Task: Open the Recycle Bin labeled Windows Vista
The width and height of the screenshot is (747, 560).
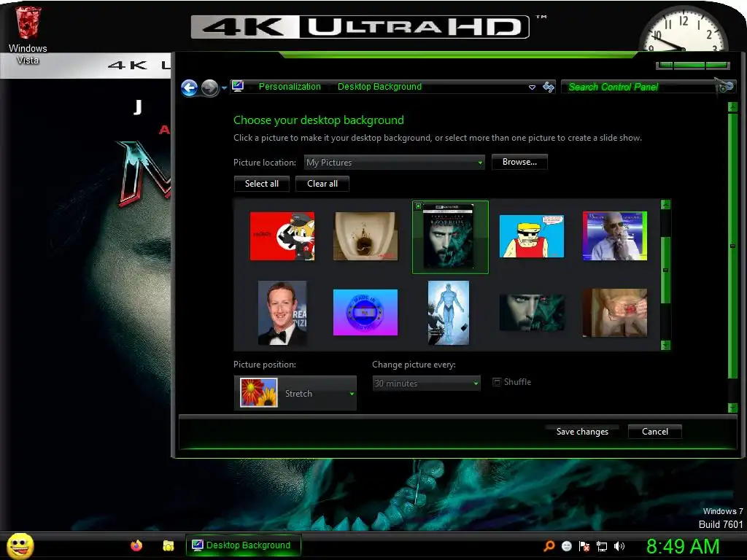Action: click(x=28, y=36)
